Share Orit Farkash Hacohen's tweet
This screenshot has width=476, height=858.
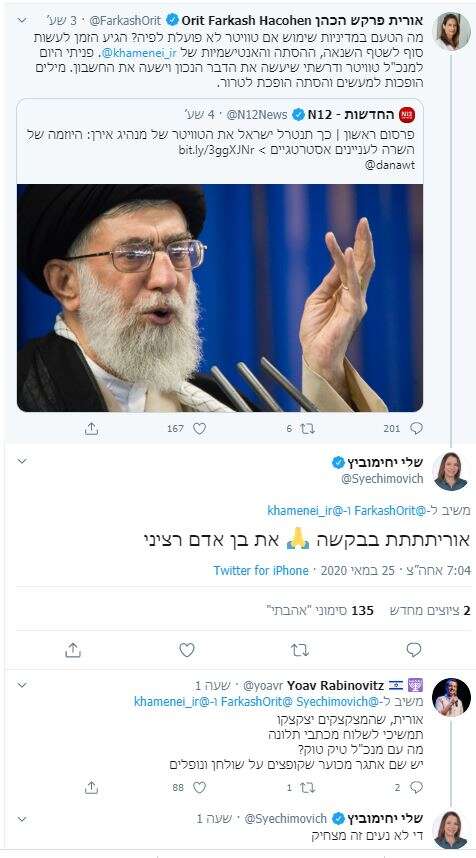[91, 428]
